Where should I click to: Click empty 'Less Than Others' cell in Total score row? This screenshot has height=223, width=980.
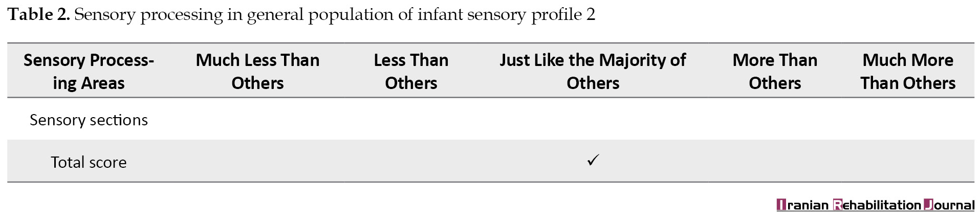[x=411, y=161]
